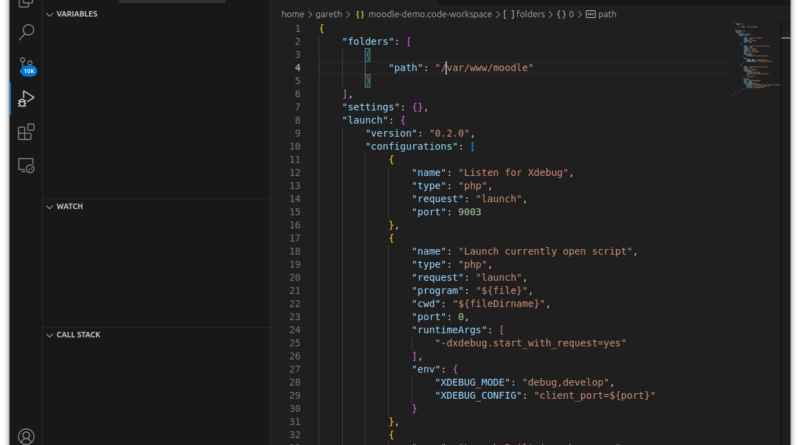Click "Launch currently open script" text
Viewport: 800px width, 445px height.
[545, 252]
